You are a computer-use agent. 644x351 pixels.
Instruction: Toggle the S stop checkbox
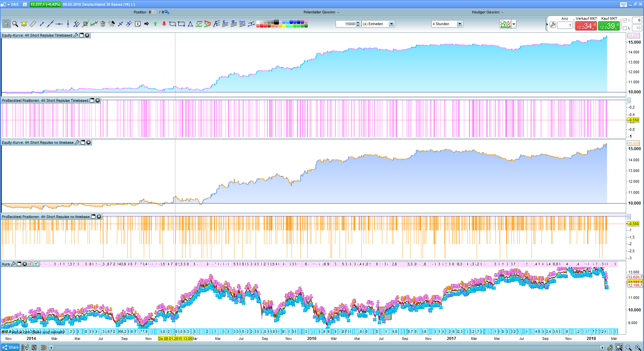(x=625, y=20)
